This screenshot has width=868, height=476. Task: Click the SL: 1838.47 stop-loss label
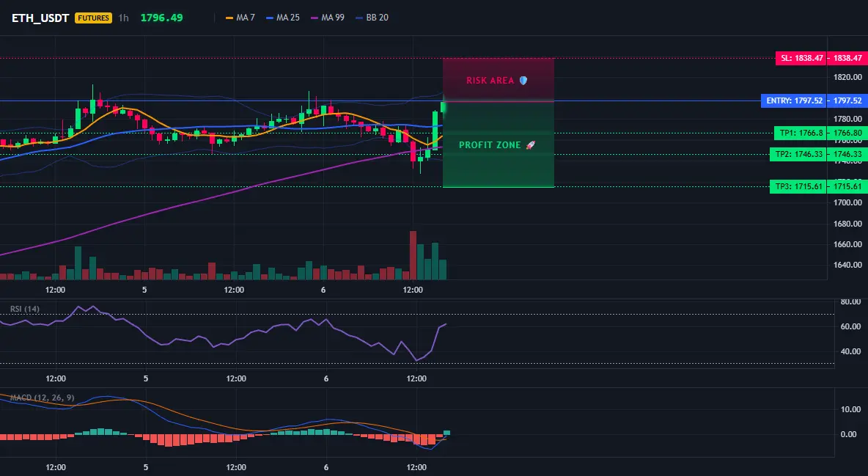[x=801, y=58]
